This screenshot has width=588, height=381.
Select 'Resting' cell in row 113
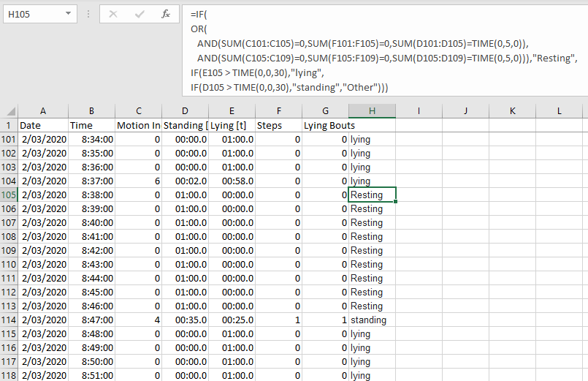click(372, 306)
